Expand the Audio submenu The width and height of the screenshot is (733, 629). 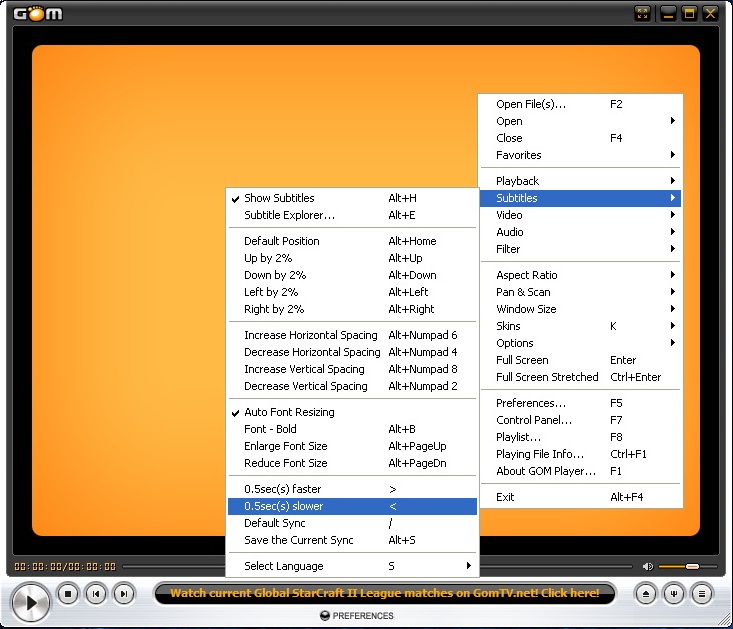(580, 232)
